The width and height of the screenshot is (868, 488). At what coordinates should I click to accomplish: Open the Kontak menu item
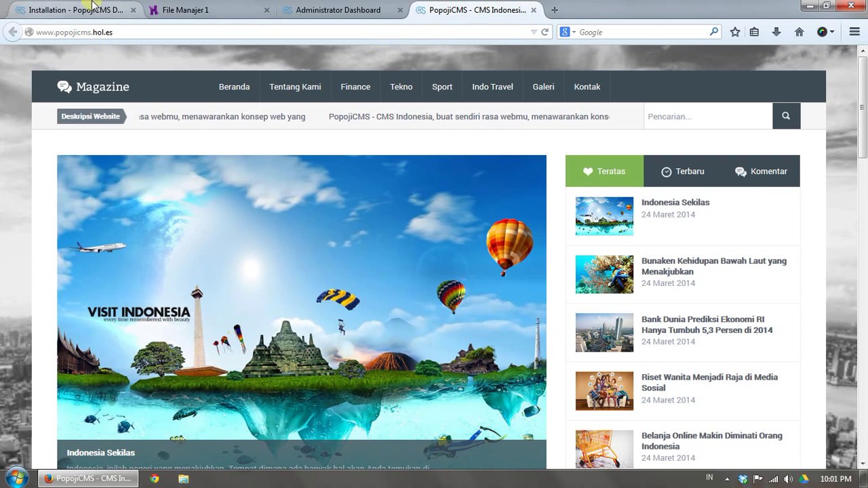coord(587,87)
